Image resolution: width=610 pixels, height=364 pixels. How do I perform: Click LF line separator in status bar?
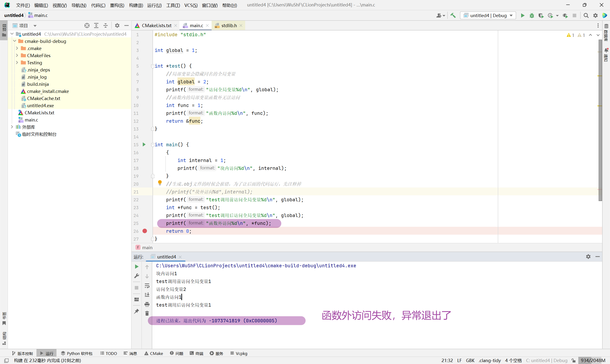(x=459, y=360)
